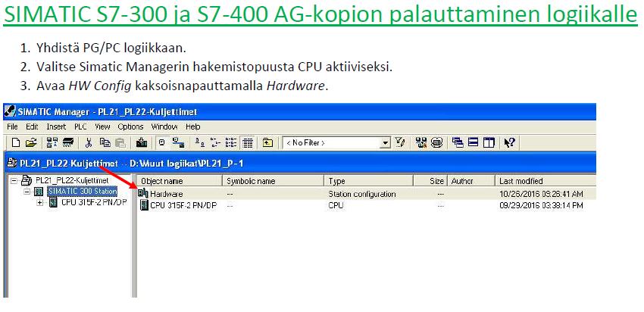This screenshot has height=312, width=644.
Task: Click the Cut scissors icon
Action: pos(89,142)
